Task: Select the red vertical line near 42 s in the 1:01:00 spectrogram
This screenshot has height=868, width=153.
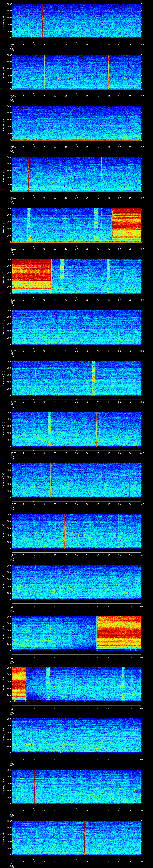Action: 103,21
